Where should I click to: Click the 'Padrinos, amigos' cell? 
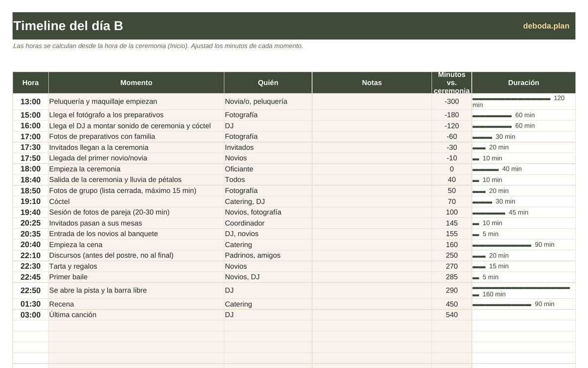(268, 255)
